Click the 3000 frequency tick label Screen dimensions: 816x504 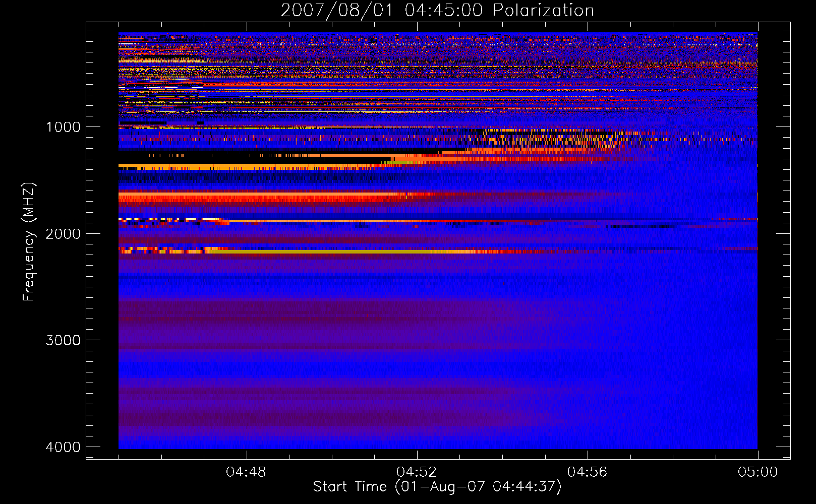(x=63, y=340)
